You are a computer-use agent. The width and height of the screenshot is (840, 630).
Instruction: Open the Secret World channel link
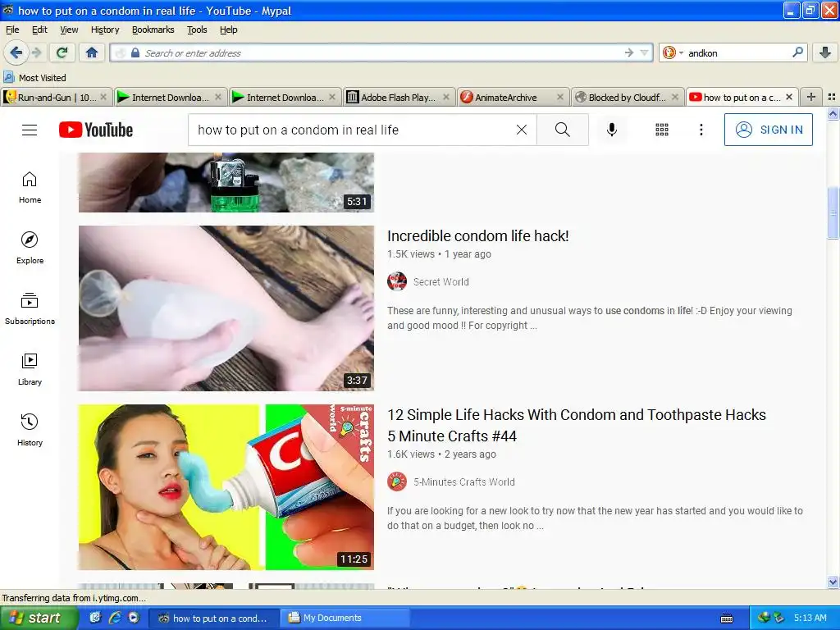pyautogui.click(x=441, y=282)
